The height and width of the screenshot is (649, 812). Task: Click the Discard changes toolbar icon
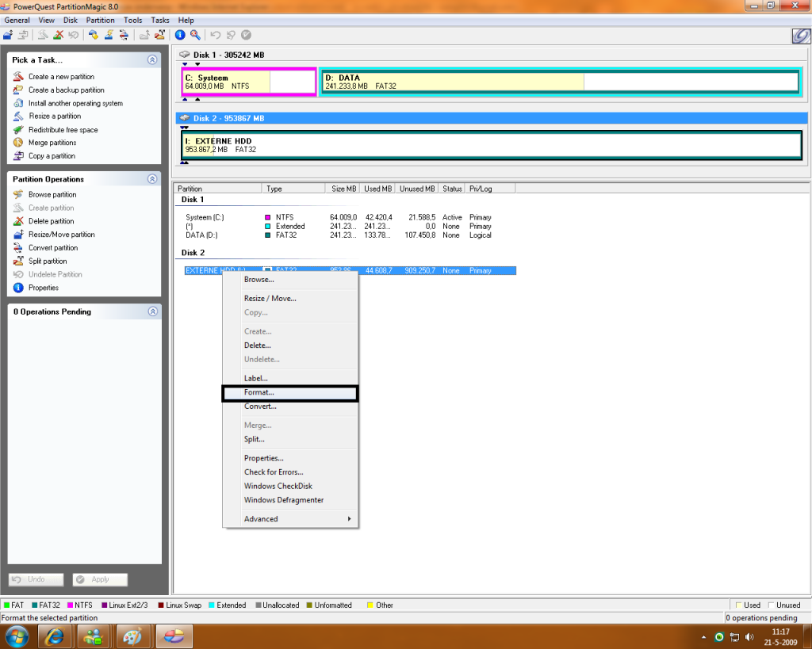click(231, 35)
